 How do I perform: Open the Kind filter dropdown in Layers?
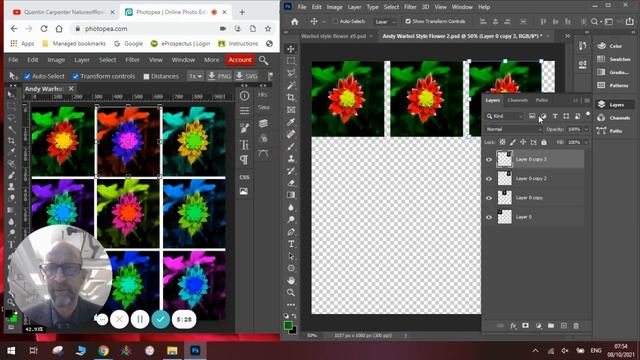click(x=504, y=116)
